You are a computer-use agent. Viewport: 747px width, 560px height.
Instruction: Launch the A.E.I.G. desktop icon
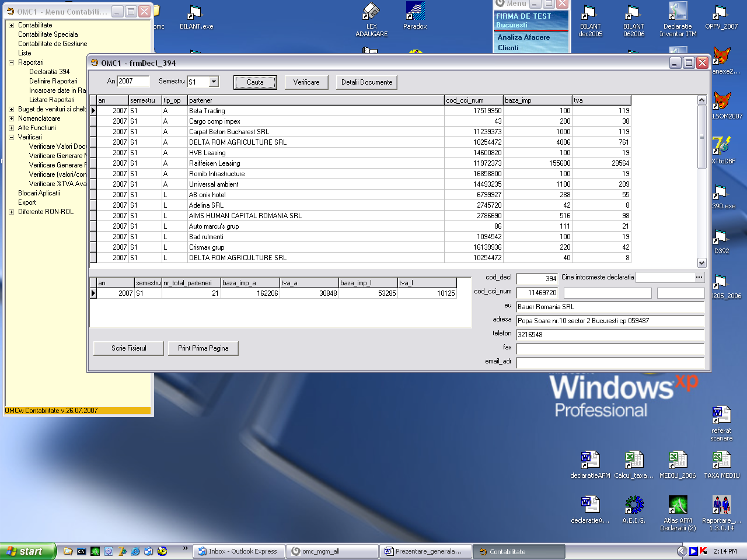(634, 509)
